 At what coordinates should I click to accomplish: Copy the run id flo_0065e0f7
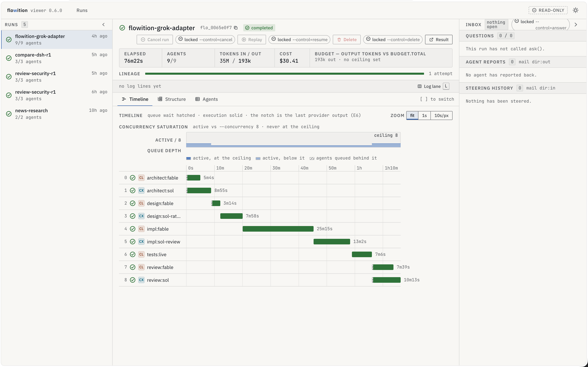[236, 28]
